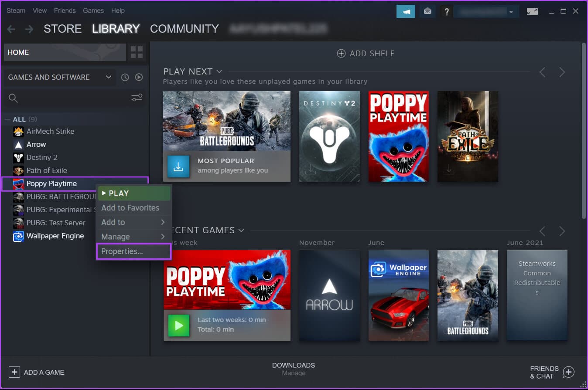Open the Games menu

point(93,10)
